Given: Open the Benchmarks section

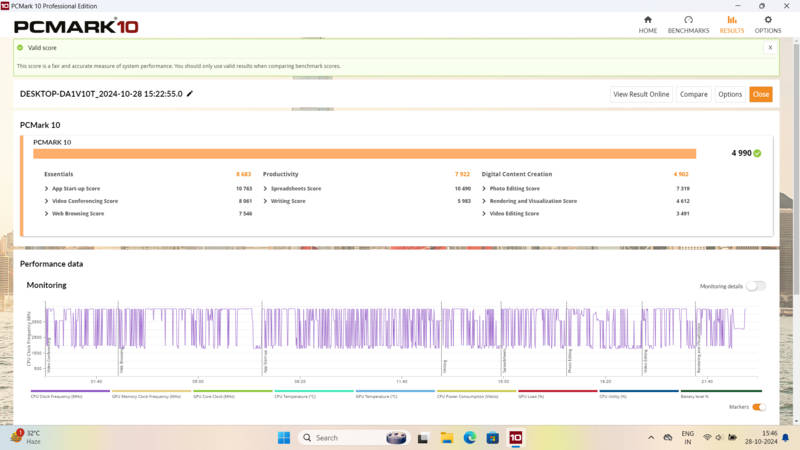Looking at the screenshot, I should pyautogui.click(x=688, y=24).
